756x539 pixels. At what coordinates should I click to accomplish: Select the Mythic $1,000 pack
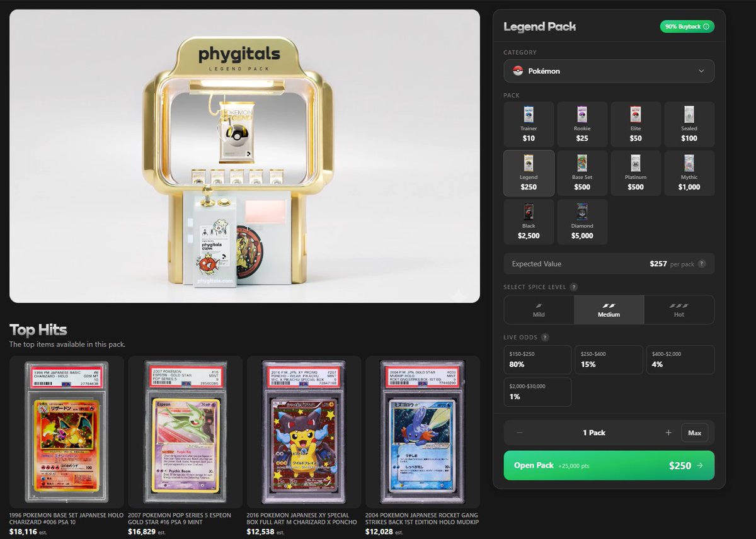tap(689, 173)
